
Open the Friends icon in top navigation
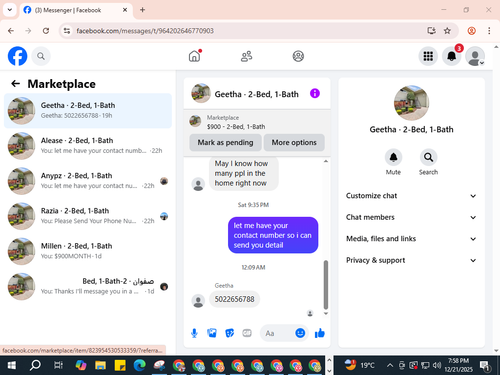point(246,56)
